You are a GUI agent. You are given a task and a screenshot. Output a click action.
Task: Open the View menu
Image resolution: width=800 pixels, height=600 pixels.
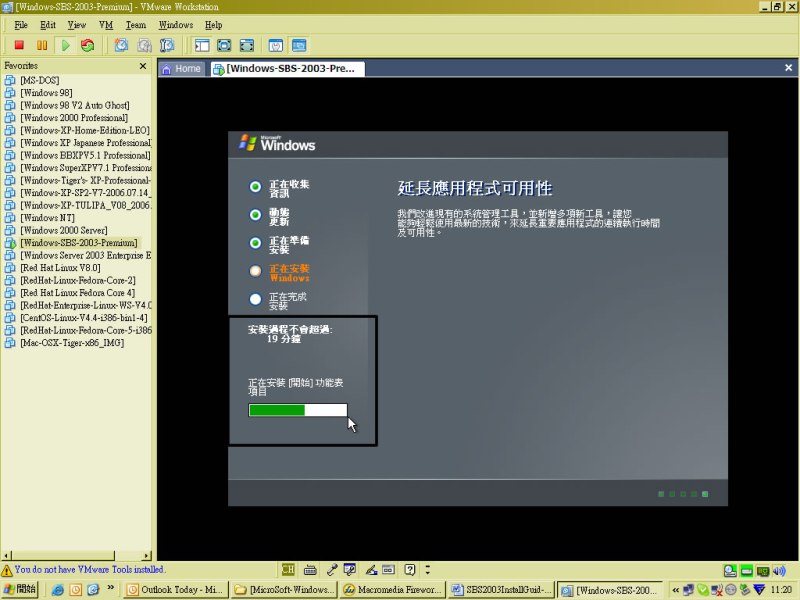[77, 25]
